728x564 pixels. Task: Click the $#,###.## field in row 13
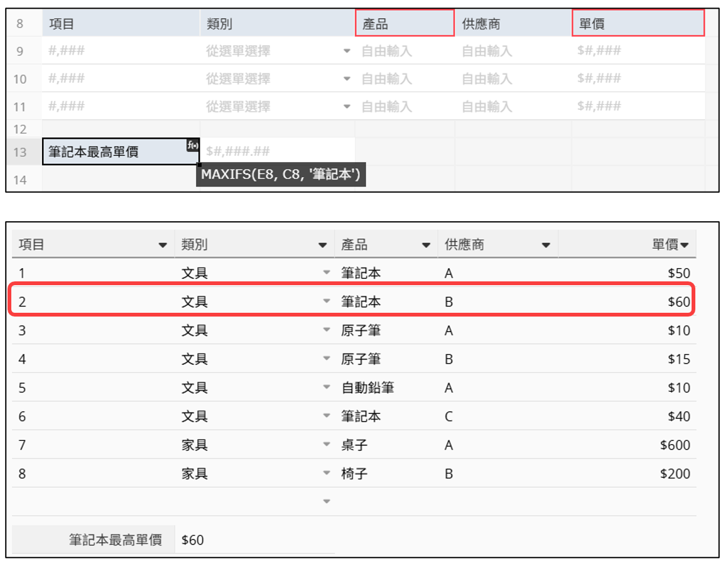(276, 151)
